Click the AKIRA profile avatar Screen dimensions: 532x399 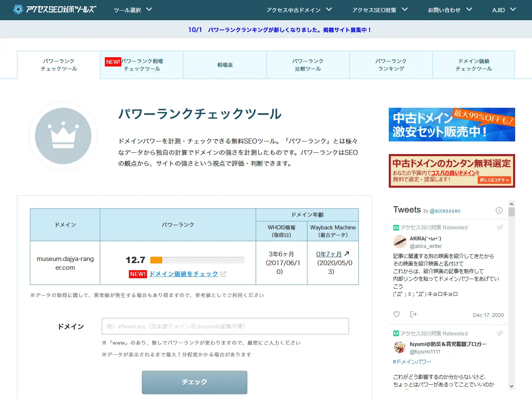click(x=400, y=242)
